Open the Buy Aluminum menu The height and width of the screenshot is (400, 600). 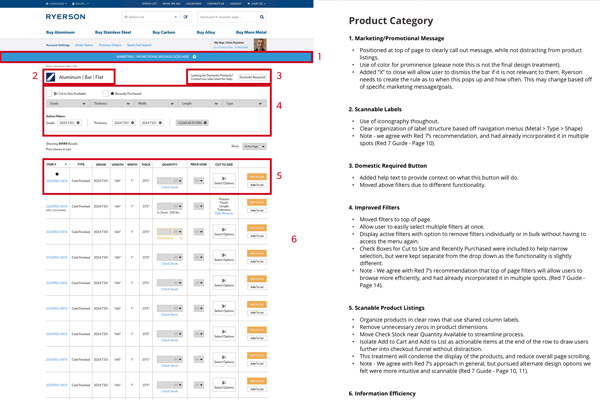[60, 33]
